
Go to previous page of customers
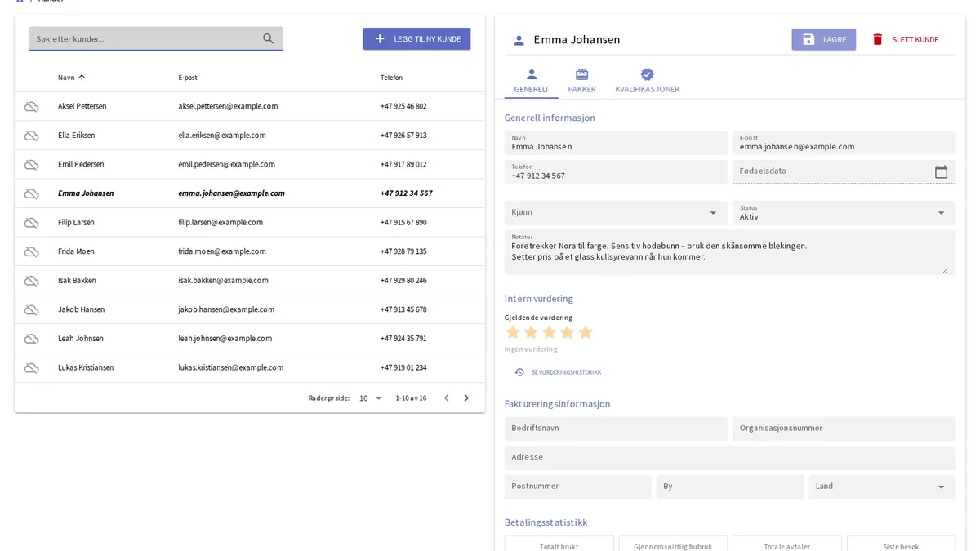[446, 398]
